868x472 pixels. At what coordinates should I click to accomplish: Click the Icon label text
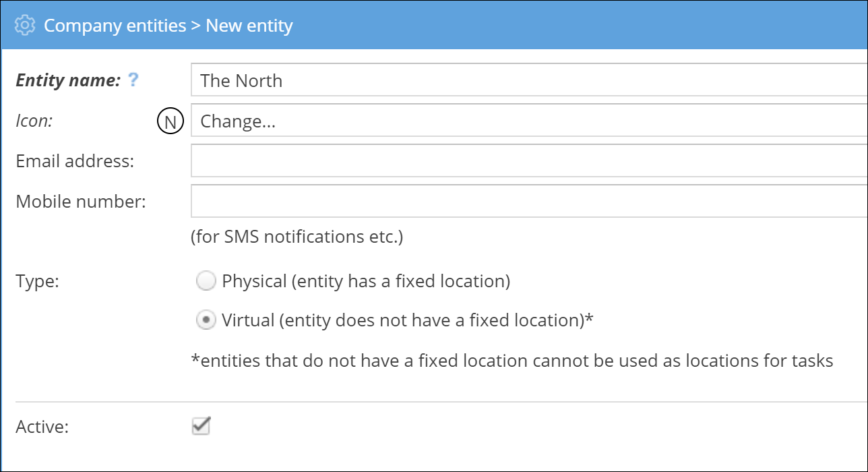[x=34, y=121]
